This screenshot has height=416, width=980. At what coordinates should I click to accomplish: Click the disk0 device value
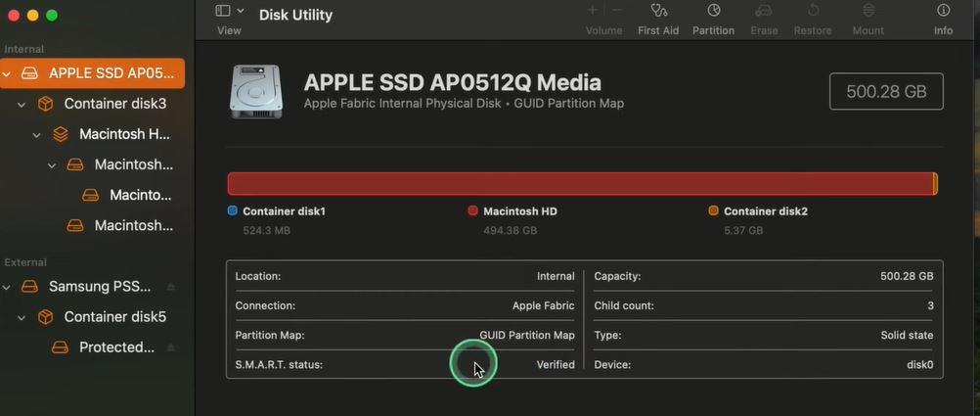coord(920,365)
